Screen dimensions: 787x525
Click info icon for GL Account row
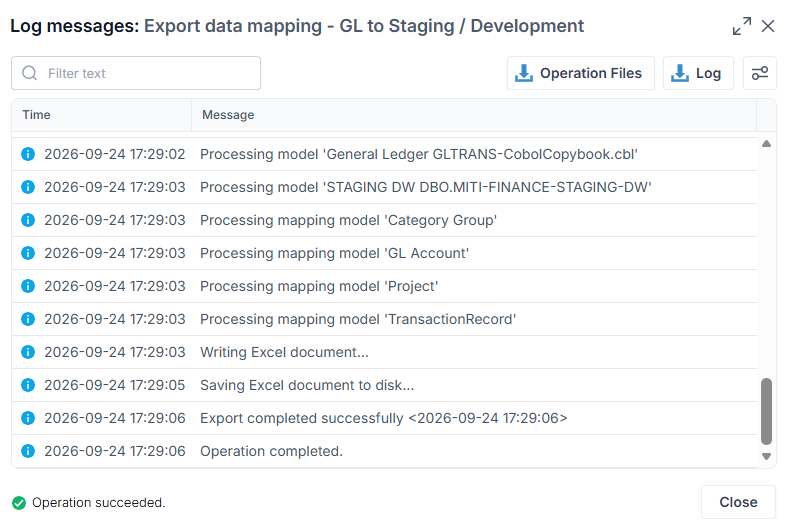point(28,253)
